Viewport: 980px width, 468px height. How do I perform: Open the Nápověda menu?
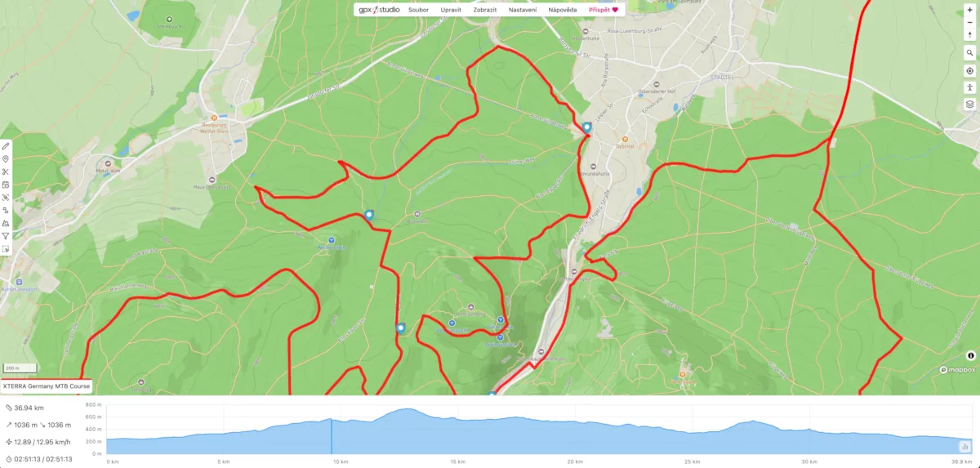point(563,10)
